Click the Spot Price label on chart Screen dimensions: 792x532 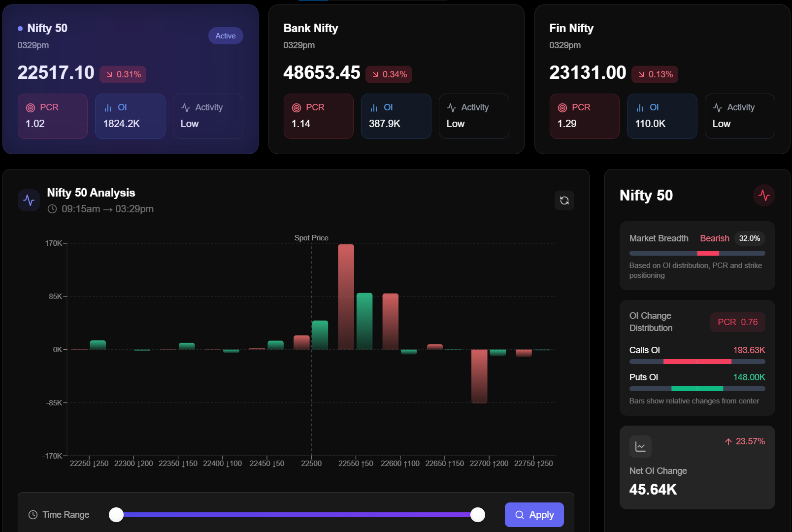pos(311,238)
